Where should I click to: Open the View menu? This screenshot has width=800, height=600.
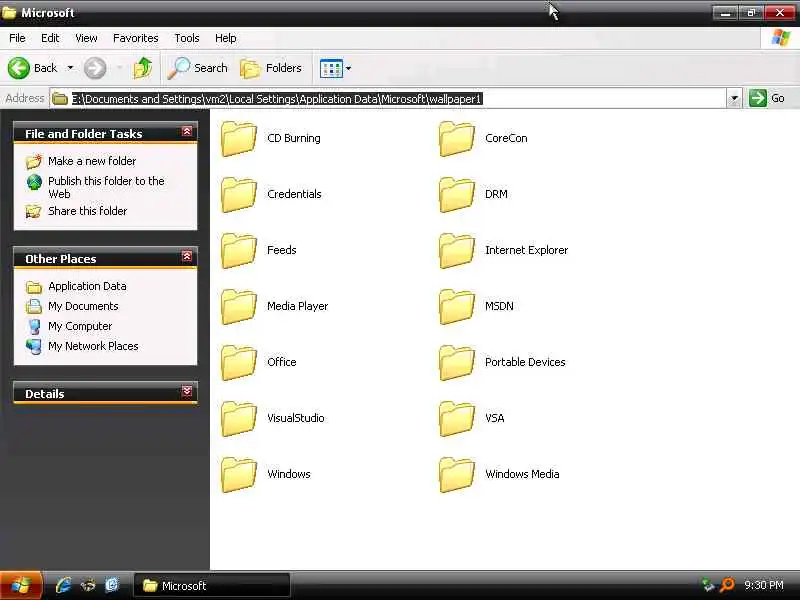(86, 38)
